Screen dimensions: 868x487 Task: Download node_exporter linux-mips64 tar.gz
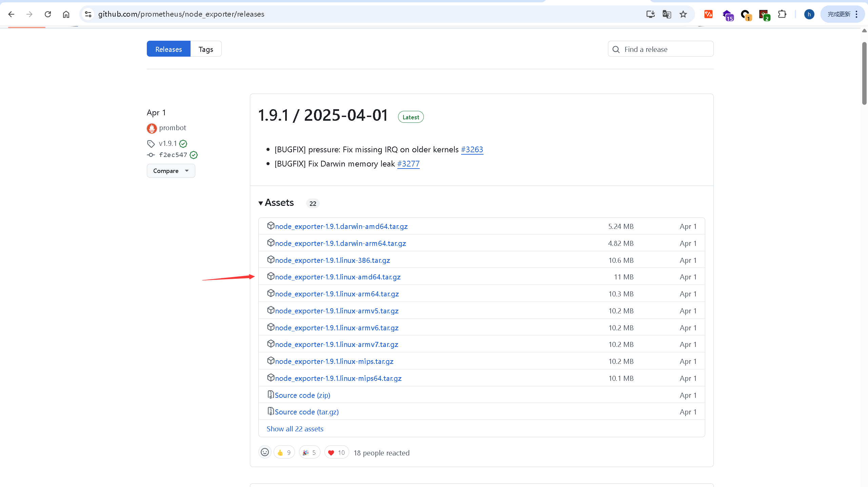pyautogui.click(x=338, y=378)
